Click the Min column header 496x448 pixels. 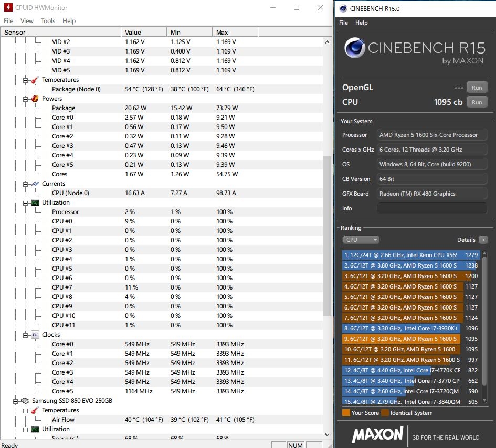189,32
